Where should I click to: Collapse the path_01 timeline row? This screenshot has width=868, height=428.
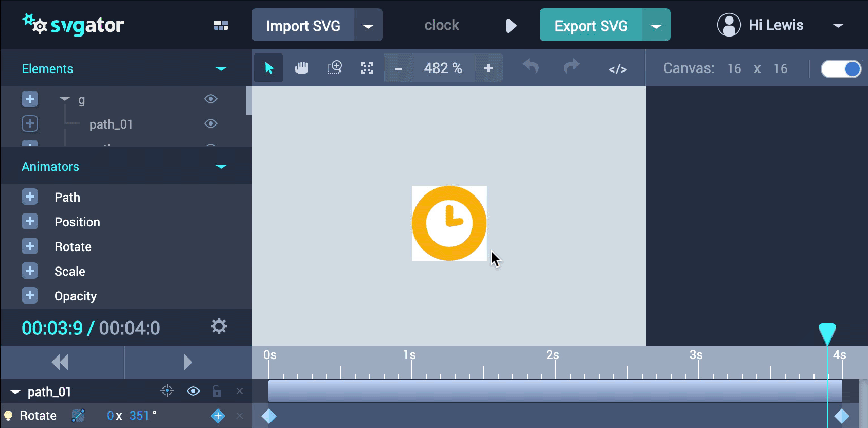(x=15, y=392)
